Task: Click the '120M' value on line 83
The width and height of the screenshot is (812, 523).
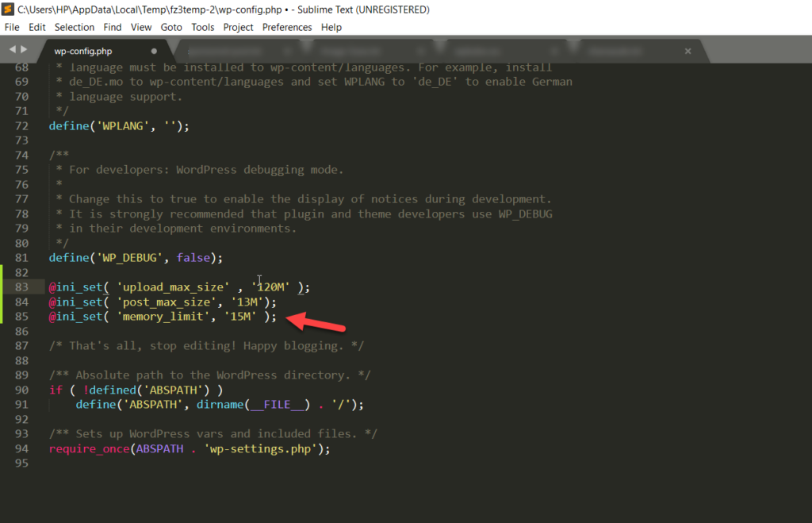Action: point(271,287)
